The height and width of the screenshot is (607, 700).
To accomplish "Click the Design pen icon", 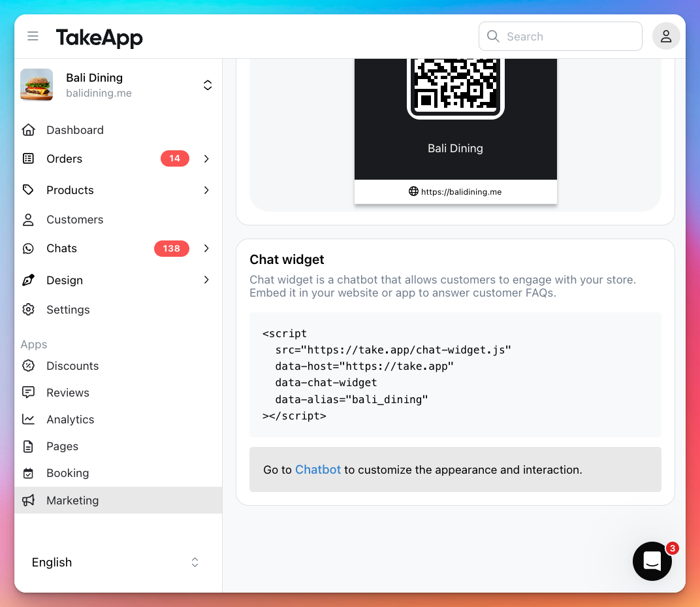I will [29, 280].
